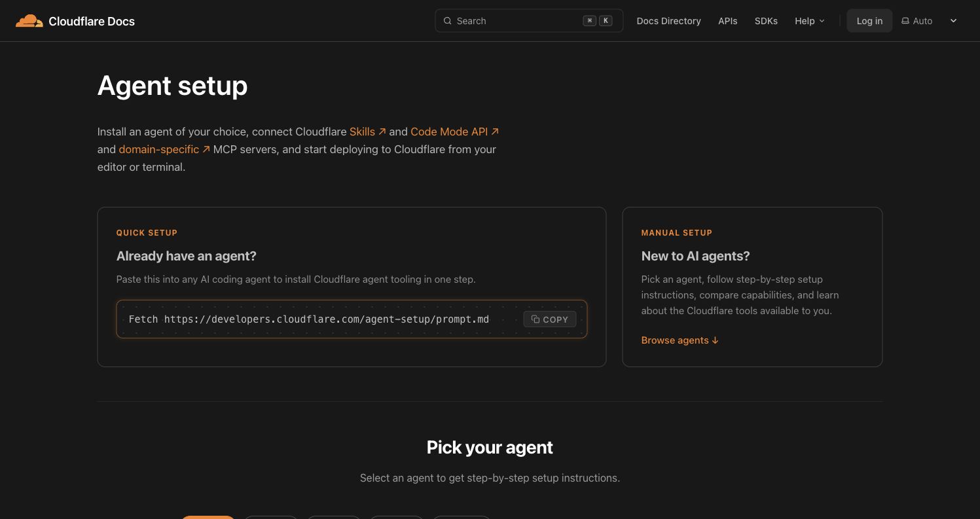Open the Auto theme selector dropdown
This screenshot has height=519, width=980.
click(929, 21)
